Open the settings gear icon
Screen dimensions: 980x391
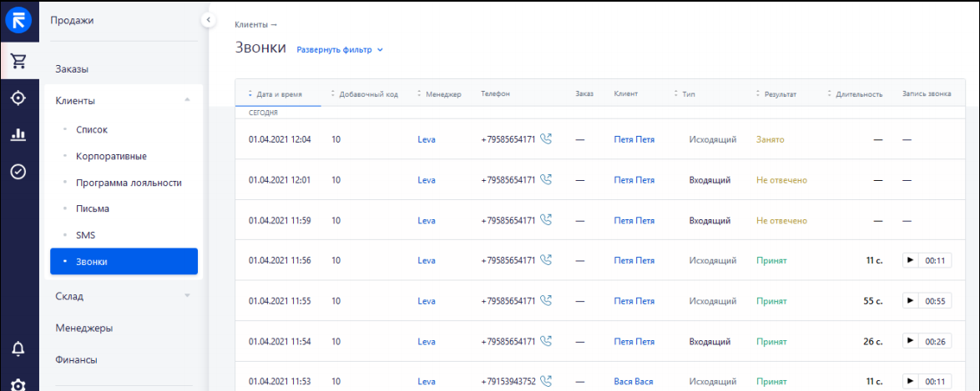click(x=18, y=385)
